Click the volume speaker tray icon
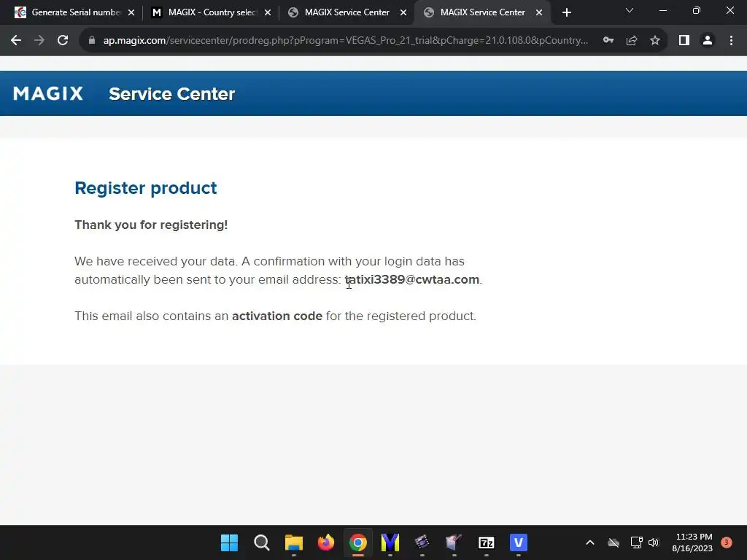The height and width of the screenshot is (560, 747). [x=654, y=542]
